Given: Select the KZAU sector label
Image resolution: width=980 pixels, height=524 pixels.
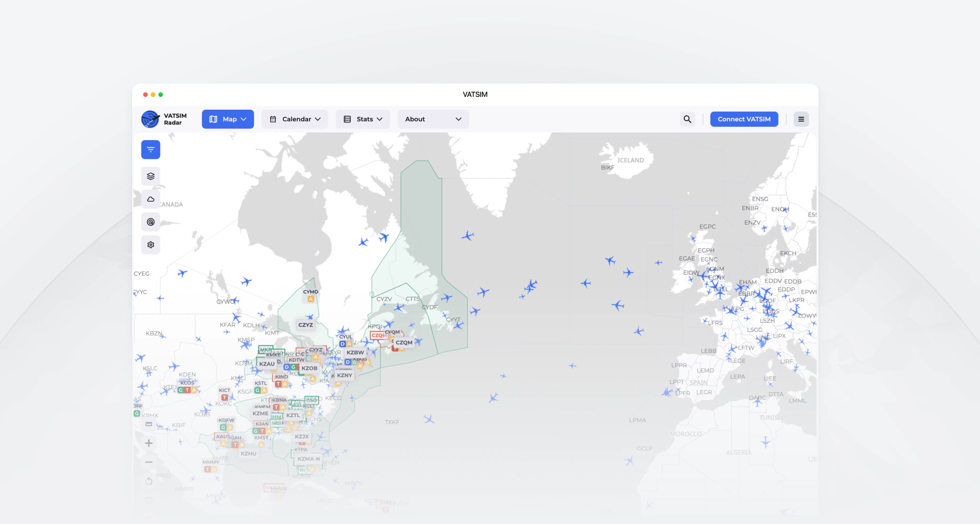Looking at the screenshot, I should coord(267,364).
